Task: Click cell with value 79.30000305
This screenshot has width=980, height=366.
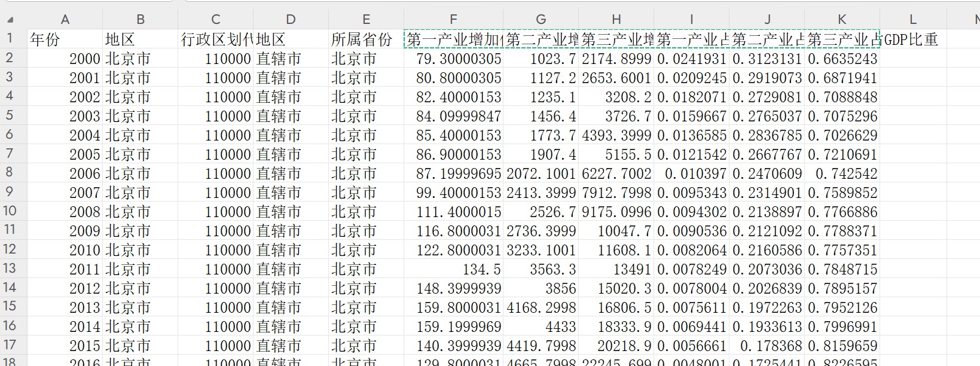Action: tap(453, 59)
